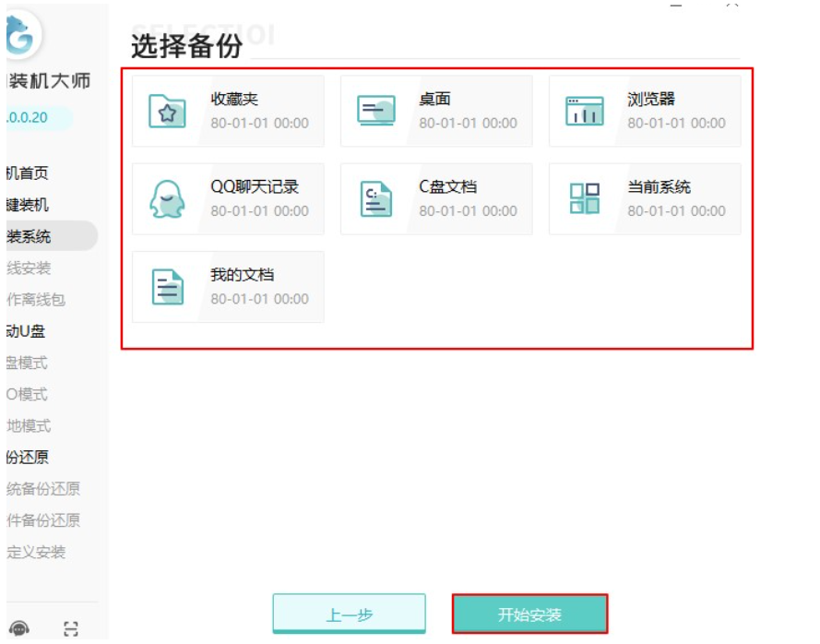Click the C drive document icon
The width and height of the screenshot is (820, 644).
[x=376, y=198]
